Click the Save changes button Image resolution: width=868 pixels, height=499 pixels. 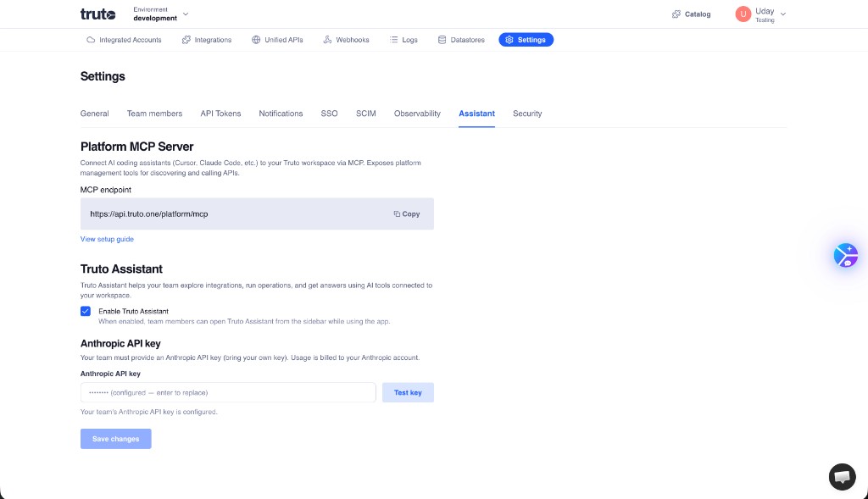tap(115, 439)
